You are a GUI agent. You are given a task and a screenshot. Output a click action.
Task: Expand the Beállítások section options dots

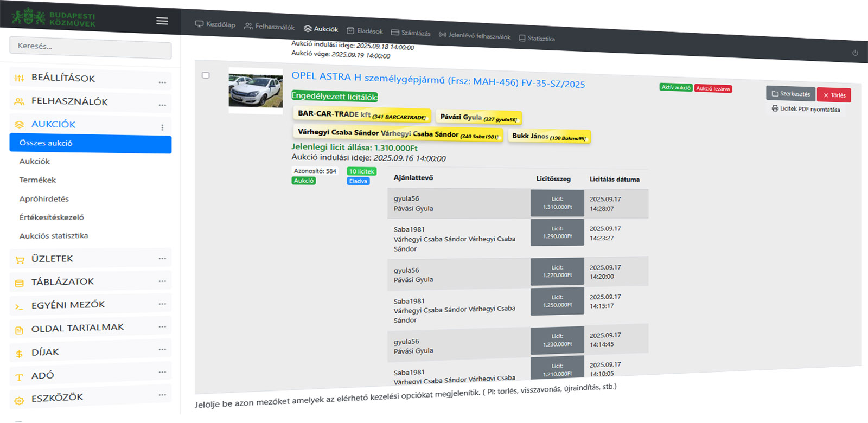point(162,82)
